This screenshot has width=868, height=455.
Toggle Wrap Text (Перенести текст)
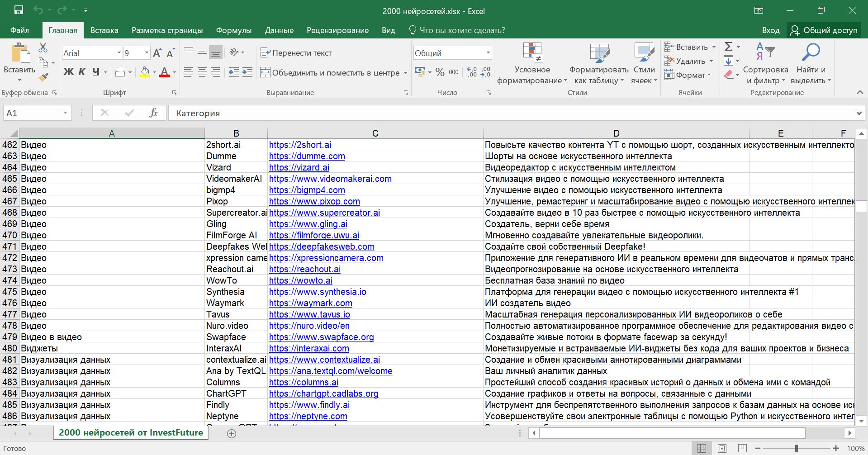[x=296, y=53]
